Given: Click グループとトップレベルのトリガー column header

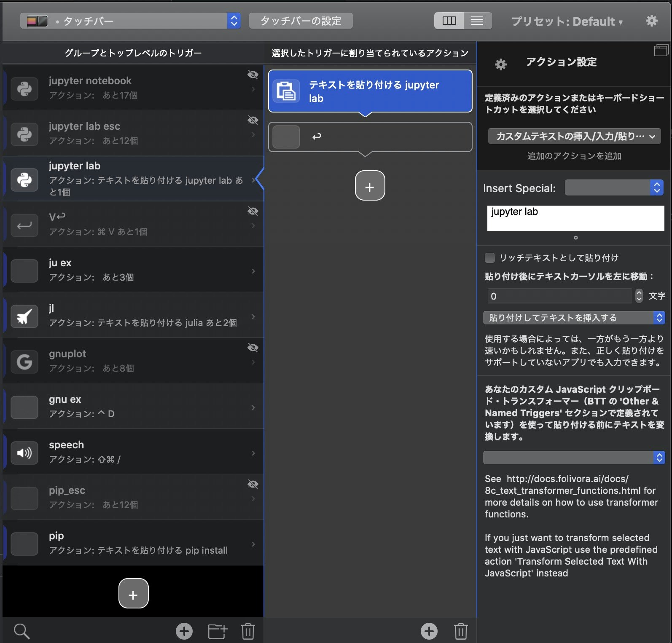Looking at the screenshot, I should (x=133, y=53).
